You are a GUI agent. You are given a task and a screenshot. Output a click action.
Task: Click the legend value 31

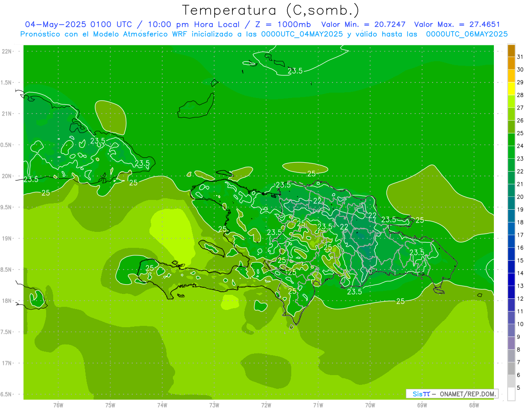(520, 57)
